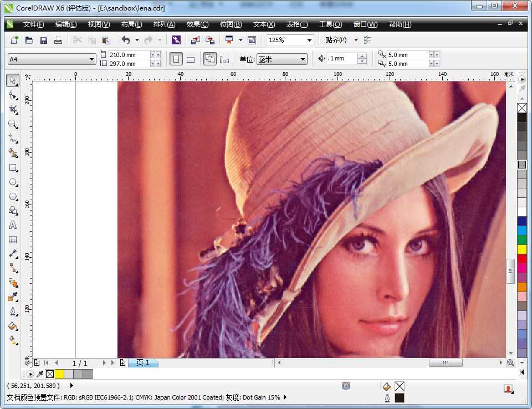532x409 pixels.
Task: Click the duplicate distance X 5.0 mm field
Action: click(408, 55)
